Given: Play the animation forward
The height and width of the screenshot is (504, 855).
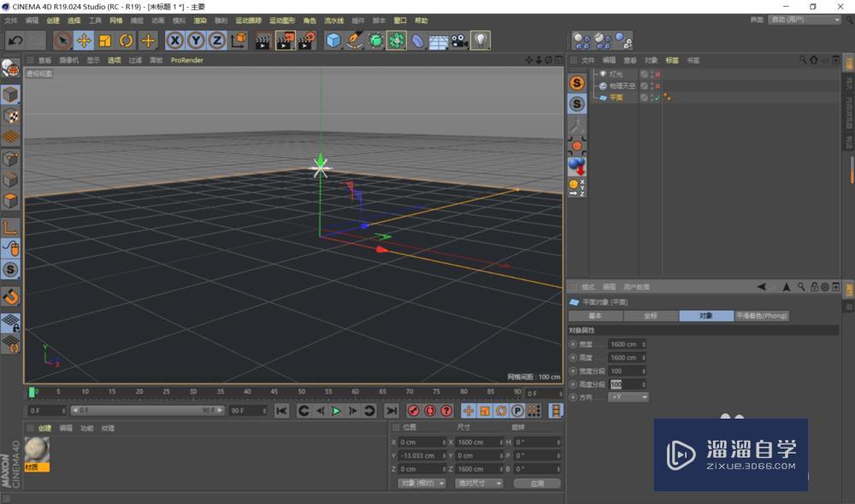Looking at the screenshot, I should (336, 411).
